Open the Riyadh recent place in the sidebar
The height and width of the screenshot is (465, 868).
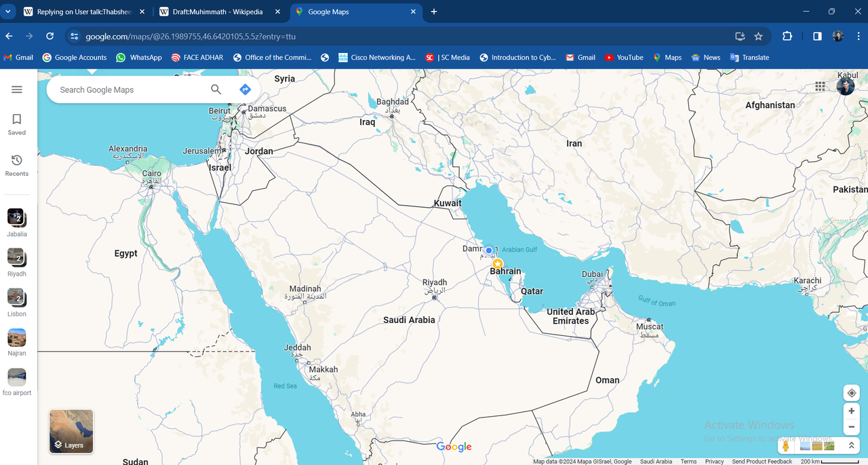pyautogui.click(x=17, y=263)
